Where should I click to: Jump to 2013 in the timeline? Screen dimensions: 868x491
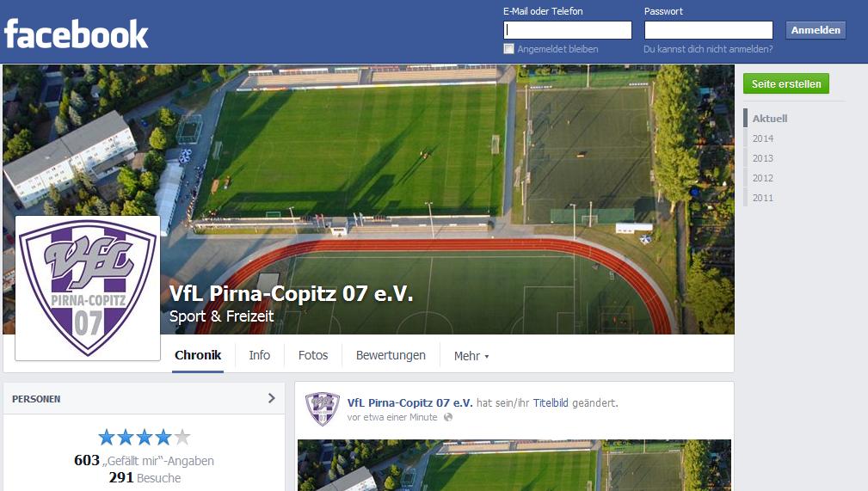click(x=762, y=158)
